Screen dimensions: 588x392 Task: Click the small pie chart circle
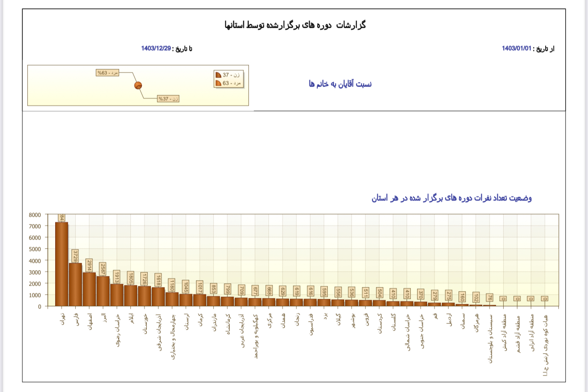(x=138, y=85)
